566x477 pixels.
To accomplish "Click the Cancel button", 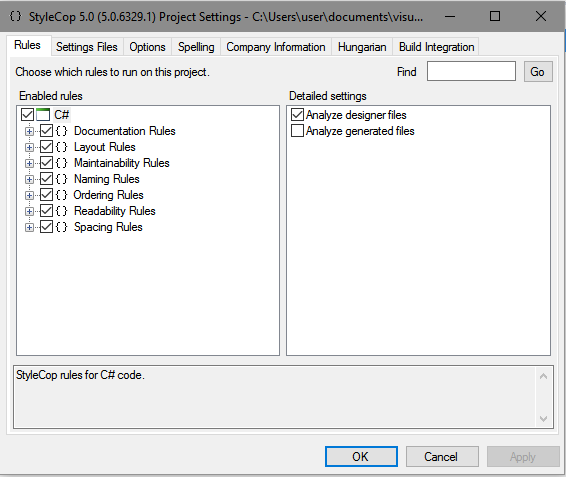I will 442,456.
